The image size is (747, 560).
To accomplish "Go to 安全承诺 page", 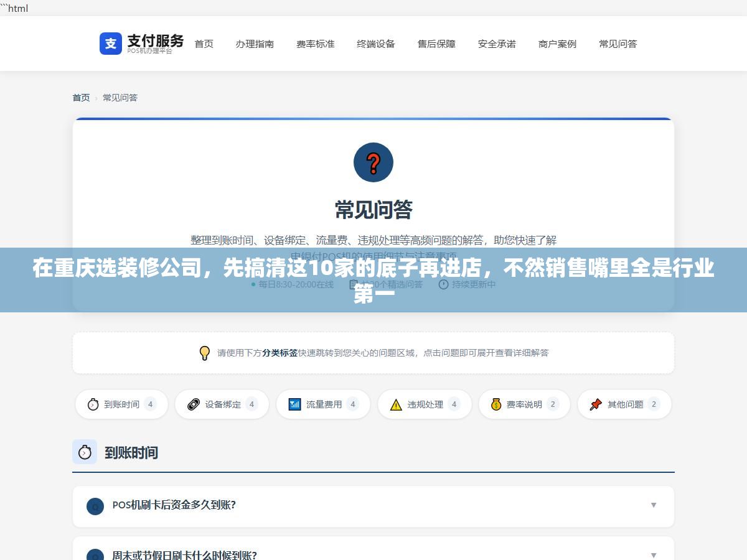I will pos(497,44).
